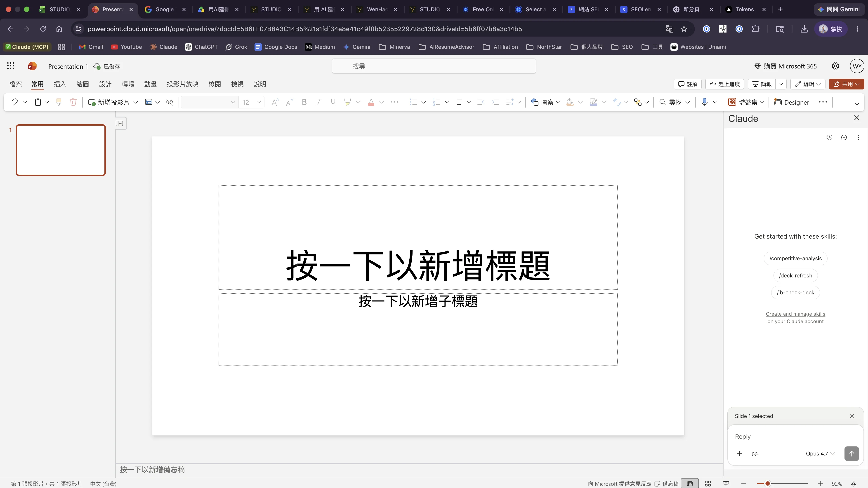The image size is (868, 488).
Task: Click the Paste clipboard icon
Action: pos(38,102)
